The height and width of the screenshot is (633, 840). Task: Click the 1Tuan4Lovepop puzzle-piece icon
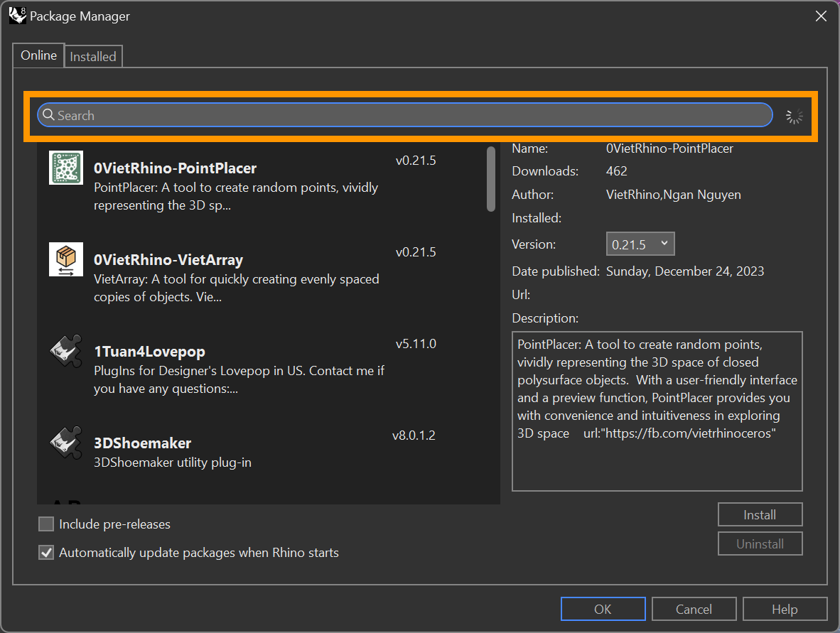[66, 351]
